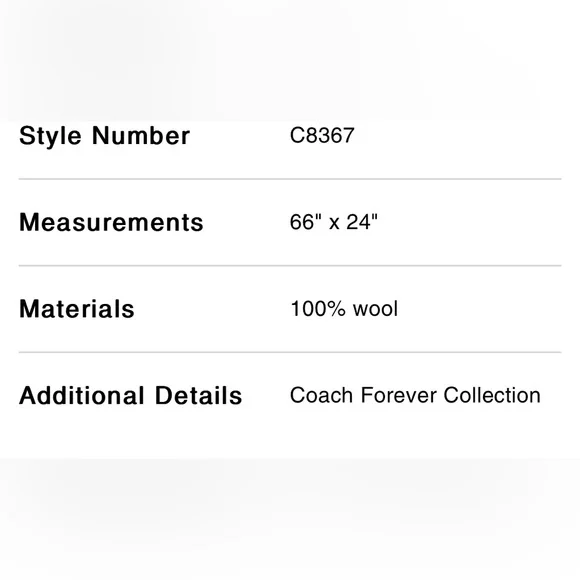Screen dimensions: 580x580
Task: Select the 100% wool text
Action: (344, 308)
